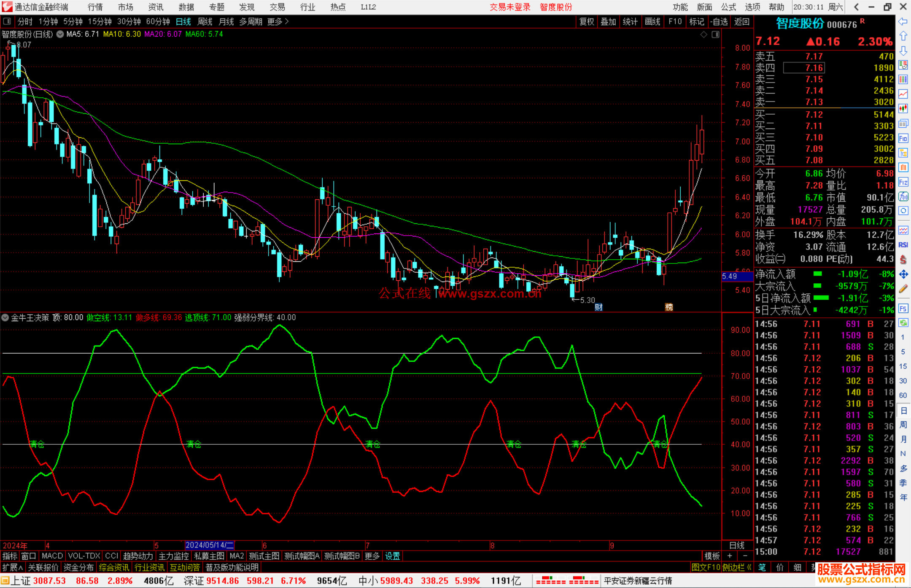The width and height of the screenshot is (911, 588).
Task: Collapse the 侧边栏 sidebar
Action: tap(737, 567)
